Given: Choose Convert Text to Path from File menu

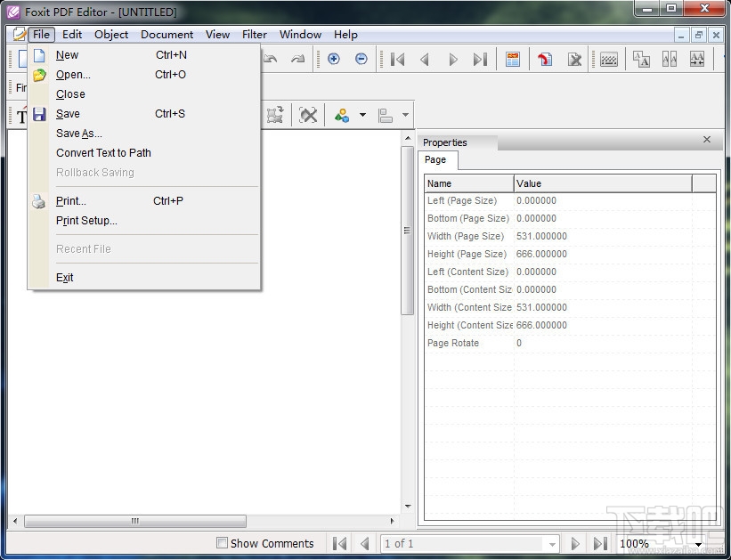Looking at the screenshot, I should 103,153.
